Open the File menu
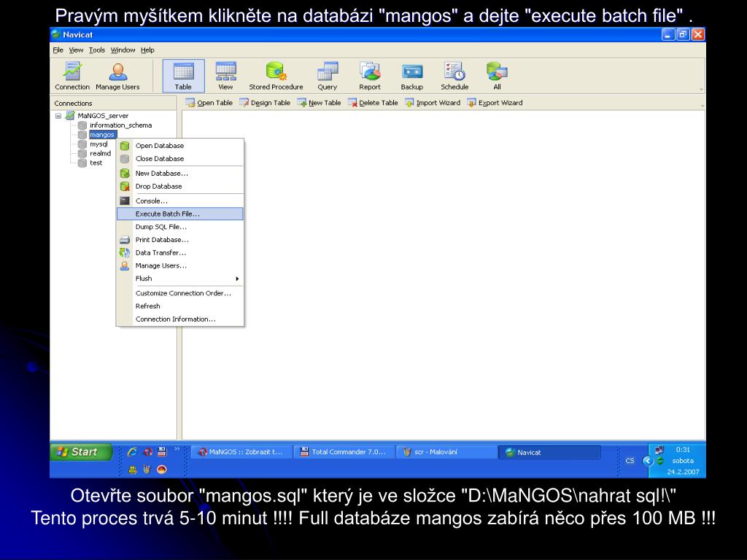This screenshot has height=560, width=747. (x=58, y=50)
